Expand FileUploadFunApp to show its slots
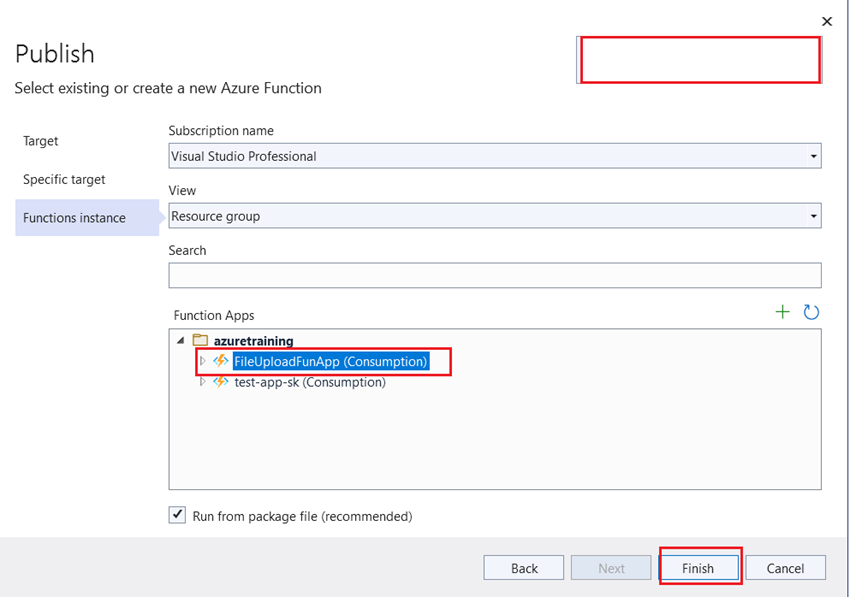This screenshot has height=597, width=850. (x=203, y=361)
